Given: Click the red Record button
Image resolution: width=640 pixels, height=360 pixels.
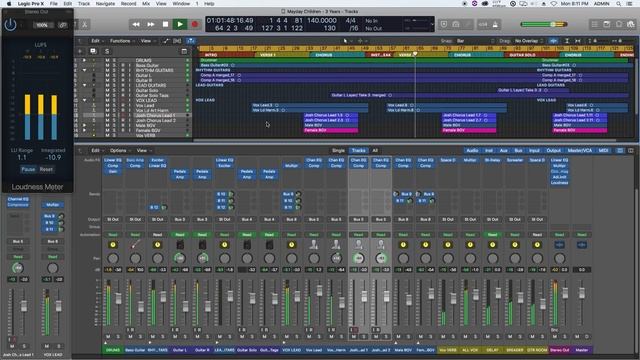Looking at the screenshot, I should pos(195,24).
